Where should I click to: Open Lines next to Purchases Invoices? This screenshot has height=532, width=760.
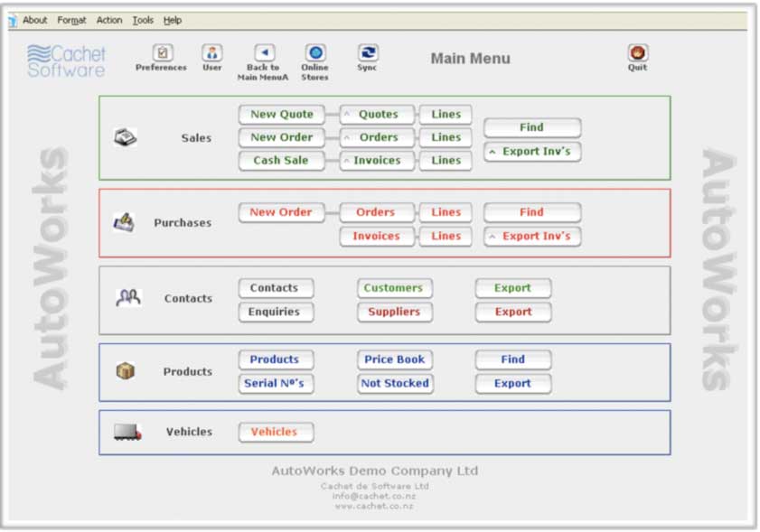446,236
